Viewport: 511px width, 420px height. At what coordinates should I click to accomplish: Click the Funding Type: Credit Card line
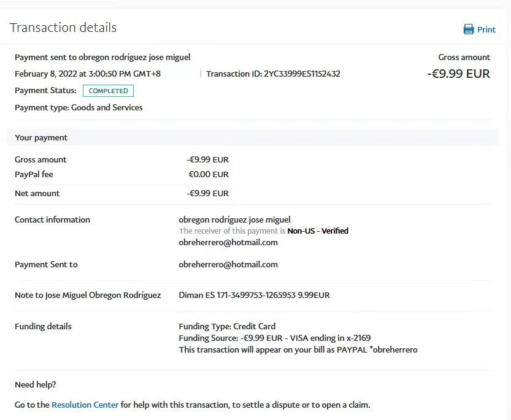tap(227, 326)
